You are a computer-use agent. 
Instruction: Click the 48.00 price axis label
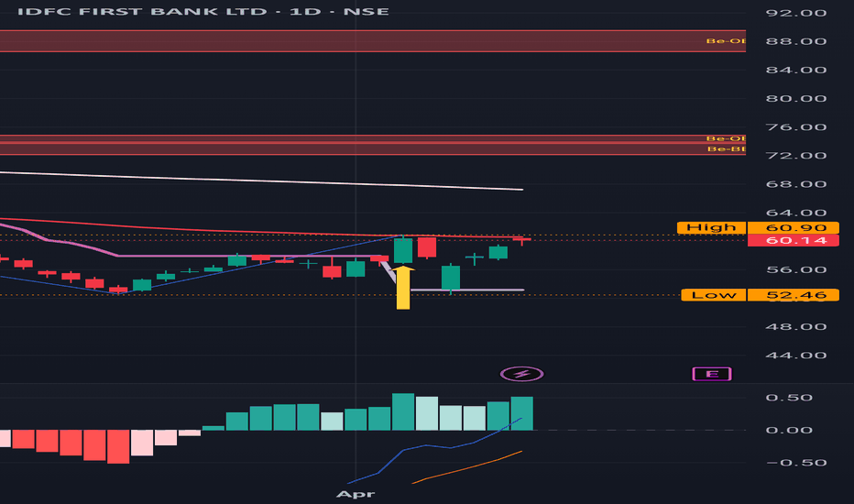[x=795, y=327]
